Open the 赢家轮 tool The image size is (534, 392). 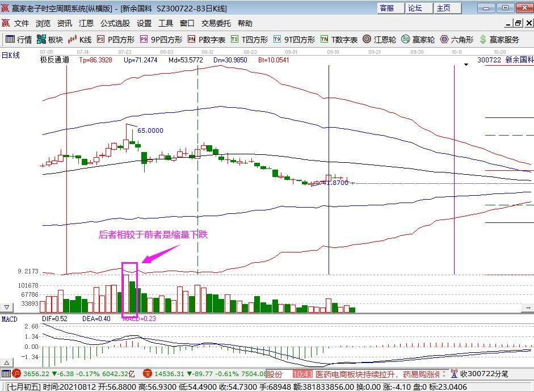418,40
